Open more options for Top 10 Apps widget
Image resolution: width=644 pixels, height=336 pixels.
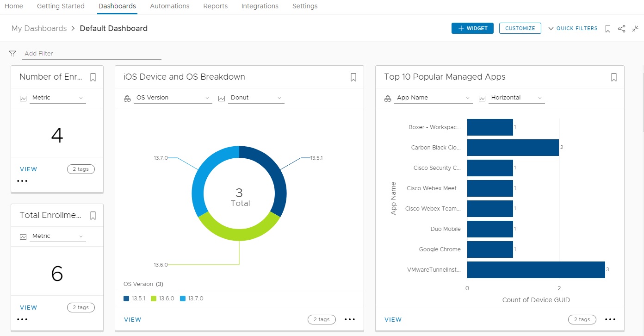point(610,319)
